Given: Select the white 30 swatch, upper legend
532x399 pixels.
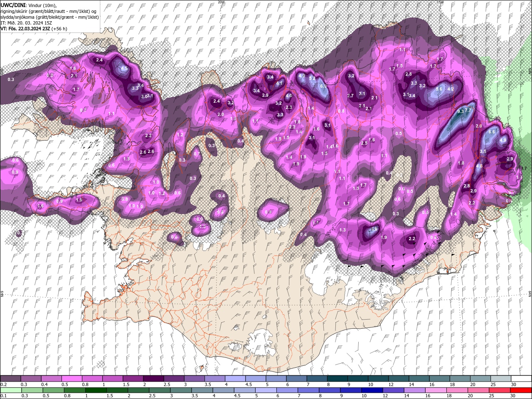Looking at the screenshot, I should coord(520,379).
